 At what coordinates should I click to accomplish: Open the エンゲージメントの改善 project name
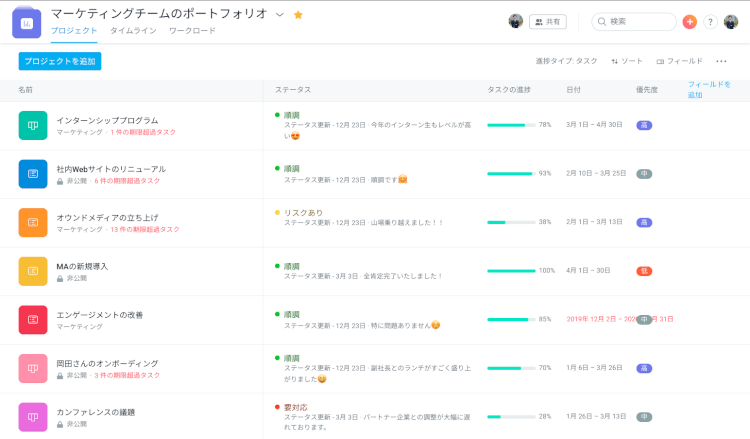(x=99, y=315)
